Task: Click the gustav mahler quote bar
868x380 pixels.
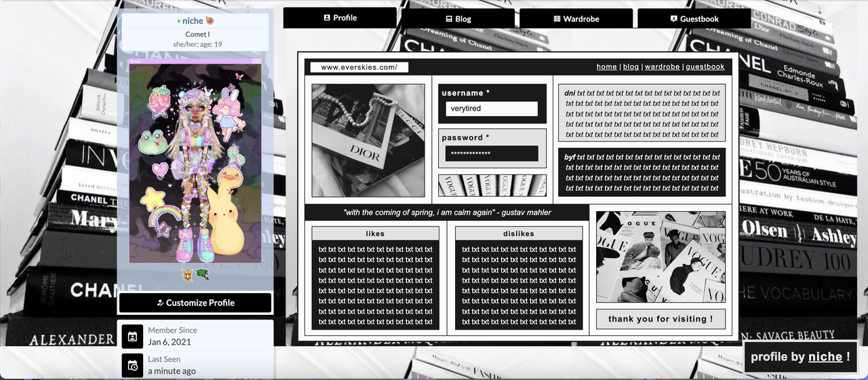Action: 447,212
